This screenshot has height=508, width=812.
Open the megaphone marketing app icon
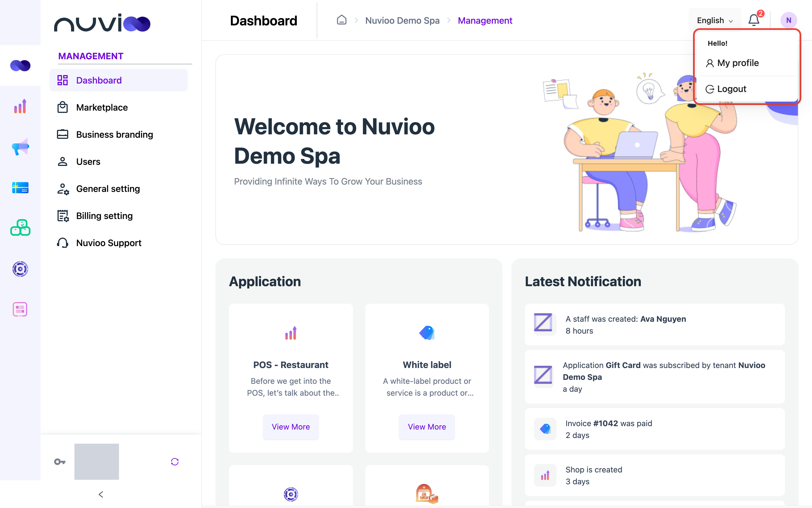[20, 147]
